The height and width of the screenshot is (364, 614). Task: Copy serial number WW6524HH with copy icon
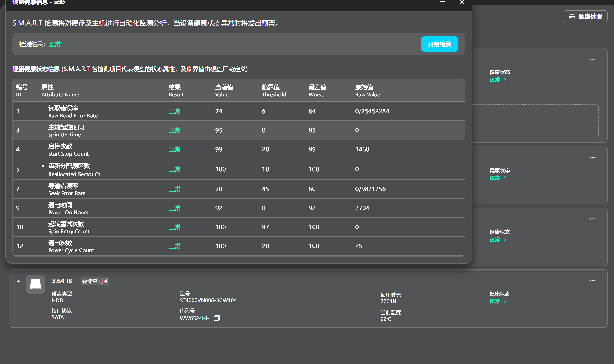click(217, 318)
